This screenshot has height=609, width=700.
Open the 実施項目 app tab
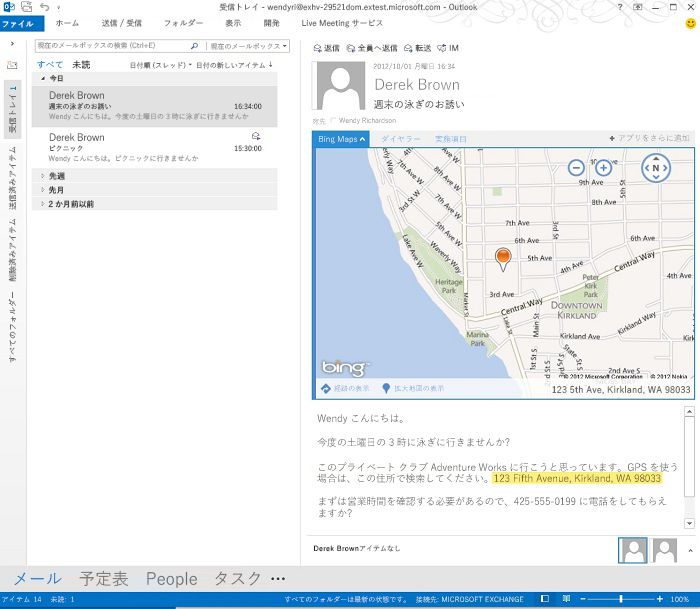[450, 139]
